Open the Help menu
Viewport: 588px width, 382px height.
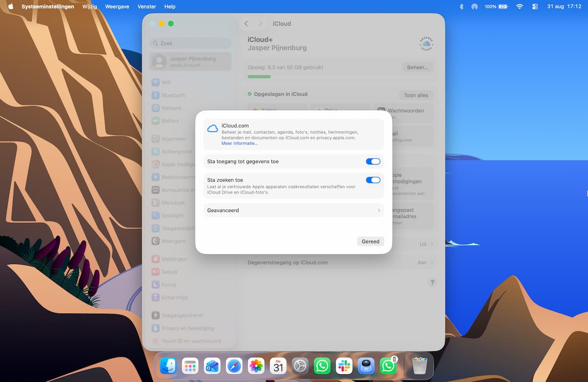(170, 7)
